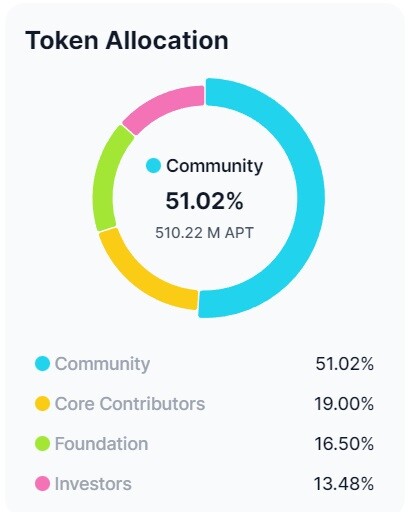Screen dimensions: 418x512
Task: Click the green Foundation legend dot
Action: point(42,444)
